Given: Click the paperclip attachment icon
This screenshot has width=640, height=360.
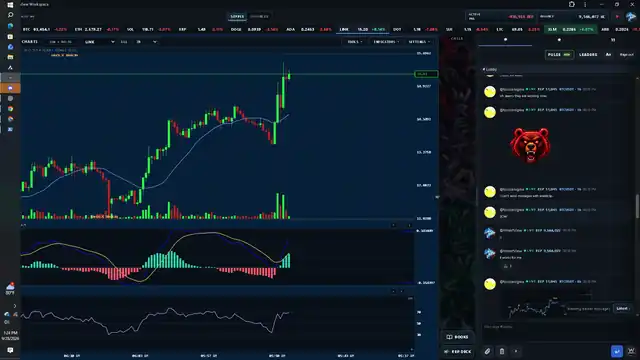Looking at the screenshot, I should pyautogui.click(x=487, y=351).
